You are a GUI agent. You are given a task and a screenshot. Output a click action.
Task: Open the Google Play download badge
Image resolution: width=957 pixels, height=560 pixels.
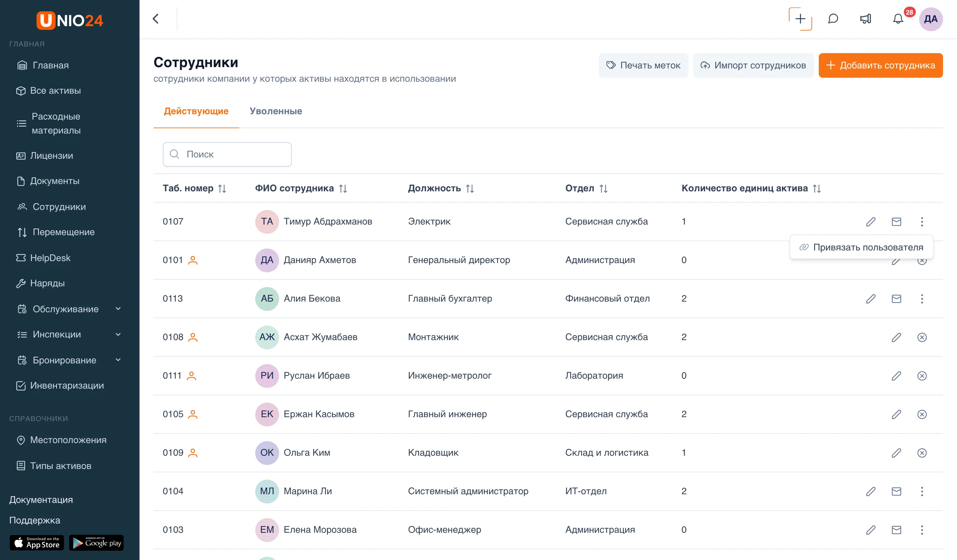[96, 543]
